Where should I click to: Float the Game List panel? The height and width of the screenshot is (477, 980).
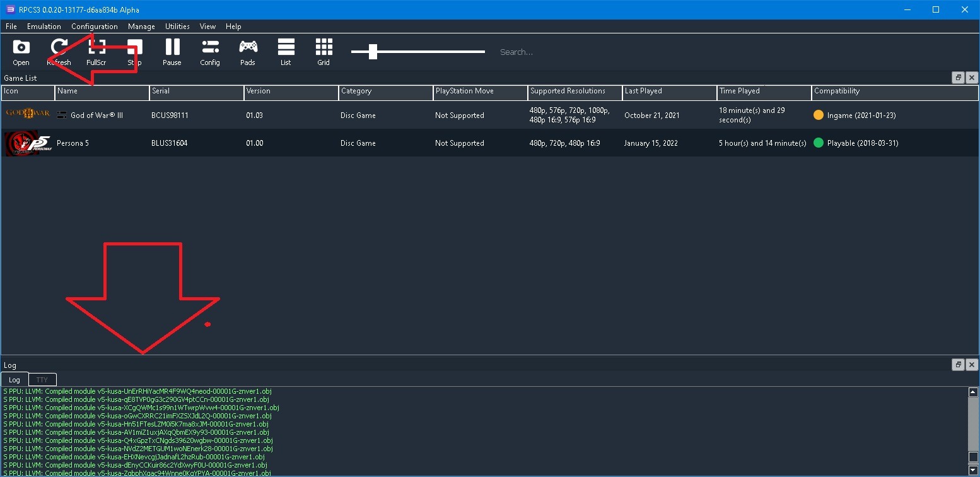958,78
